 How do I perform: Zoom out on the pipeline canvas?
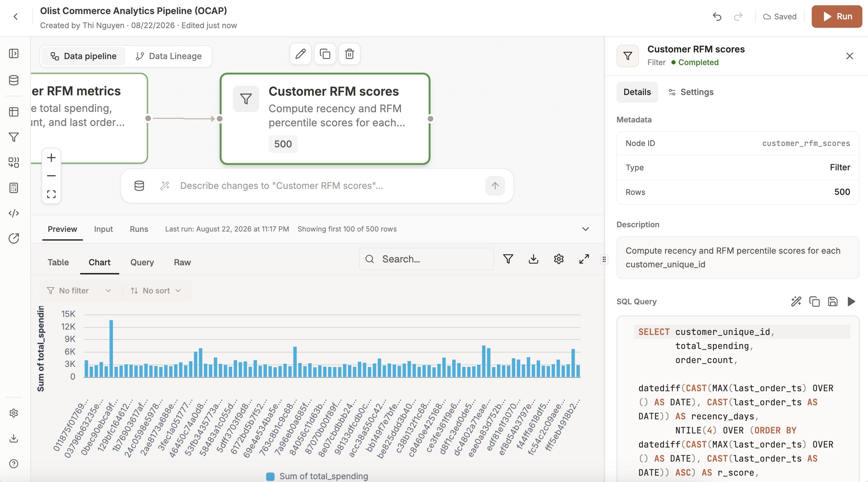tap(51, 176)
